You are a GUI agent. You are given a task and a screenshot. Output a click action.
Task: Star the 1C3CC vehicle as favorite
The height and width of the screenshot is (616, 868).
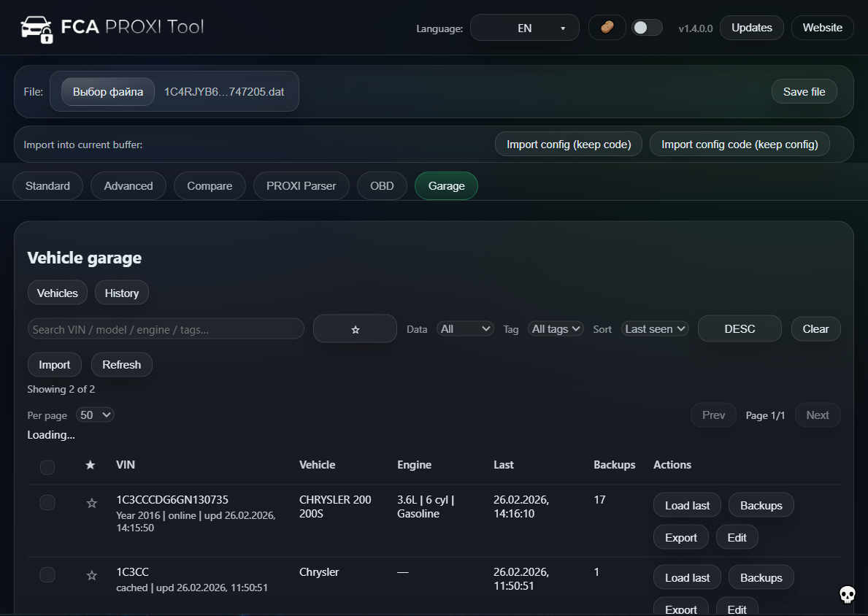tap(91, 574)
